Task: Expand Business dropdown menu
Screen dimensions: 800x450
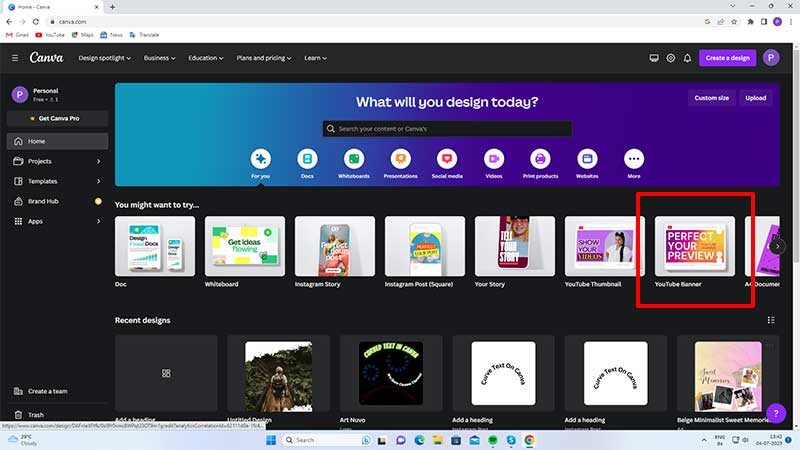Action: [159, 58]
